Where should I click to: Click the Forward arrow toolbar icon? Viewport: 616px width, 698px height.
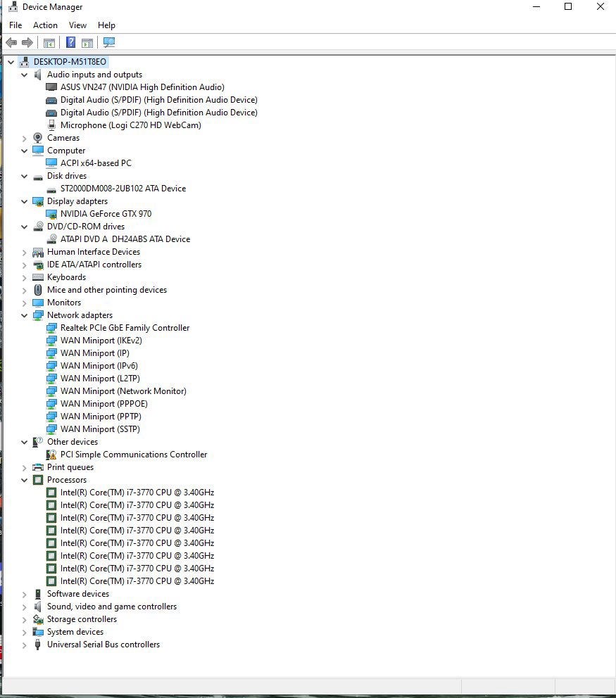[27, 43]
